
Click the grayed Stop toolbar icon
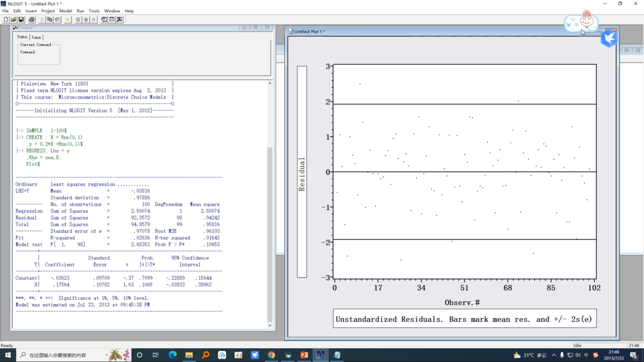(x=86, y=20)
